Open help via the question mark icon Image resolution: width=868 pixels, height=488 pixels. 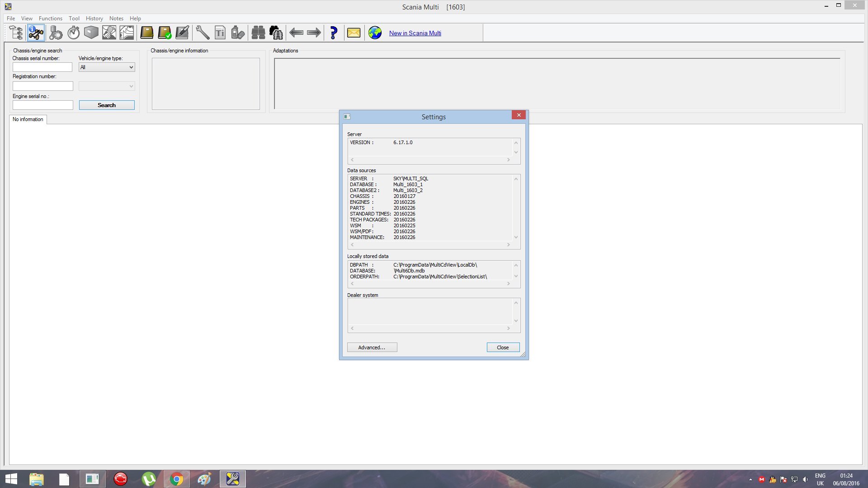[334, 33]
